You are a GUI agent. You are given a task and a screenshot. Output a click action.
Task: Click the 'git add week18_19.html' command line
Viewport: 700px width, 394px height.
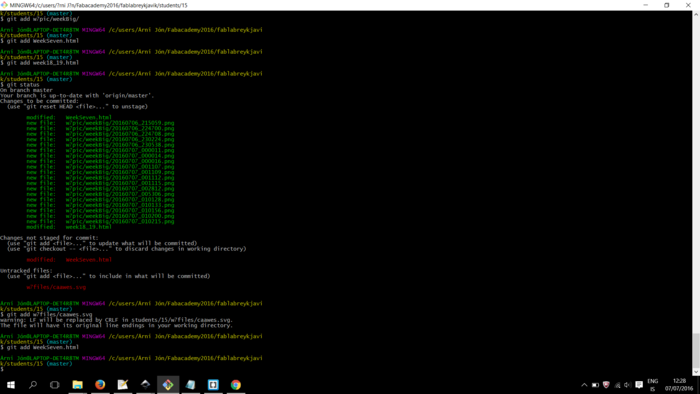(40, 62)
